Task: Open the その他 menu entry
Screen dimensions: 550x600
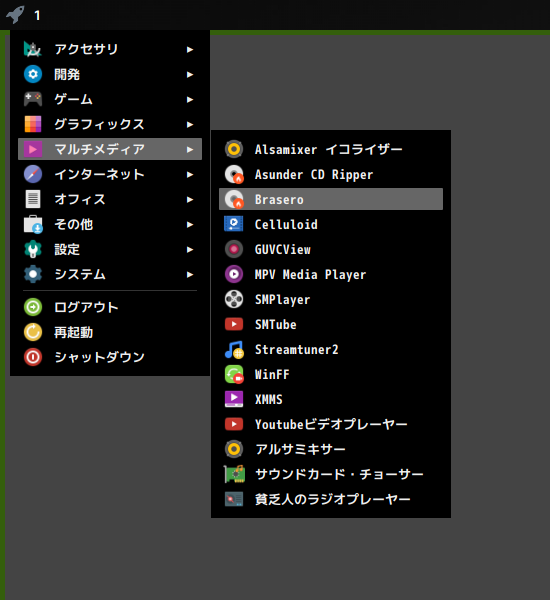Action: pos(110,224)
